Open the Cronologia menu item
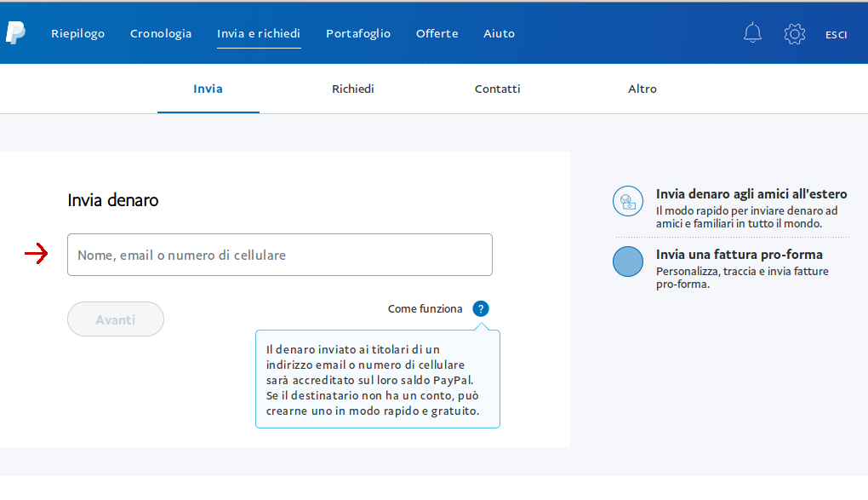The height and width of the screenshot is (500, 868). pos(161,34)
